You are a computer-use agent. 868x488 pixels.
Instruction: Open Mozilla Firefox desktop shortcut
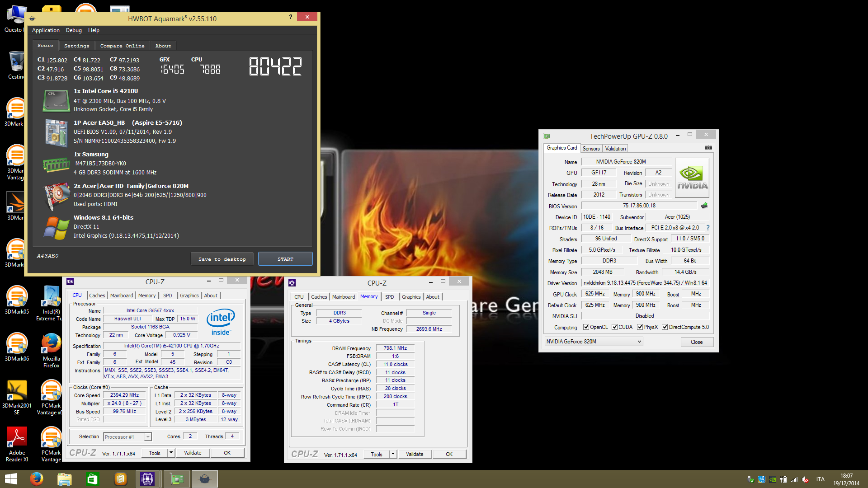51,351
